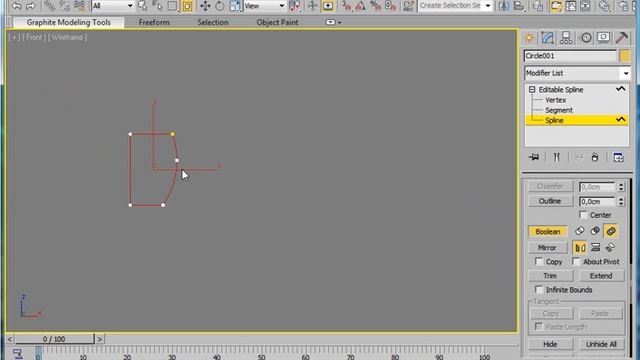Open the Hierarchy command panel tab

[x=566, y=38]
